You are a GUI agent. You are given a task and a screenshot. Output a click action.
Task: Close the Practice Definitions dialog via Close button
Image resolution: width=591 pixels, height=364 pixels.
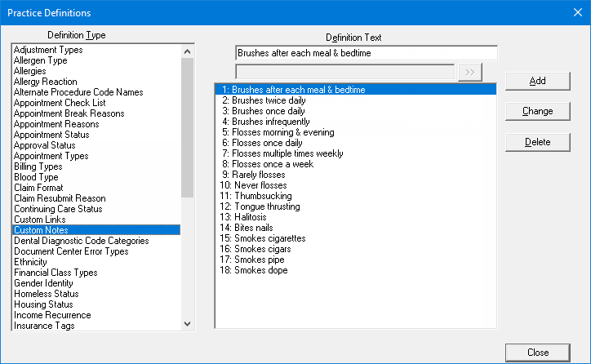537,353
